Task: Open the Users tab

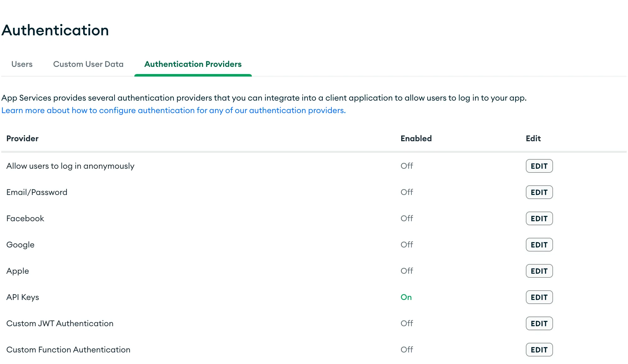Action: (22, 64)
